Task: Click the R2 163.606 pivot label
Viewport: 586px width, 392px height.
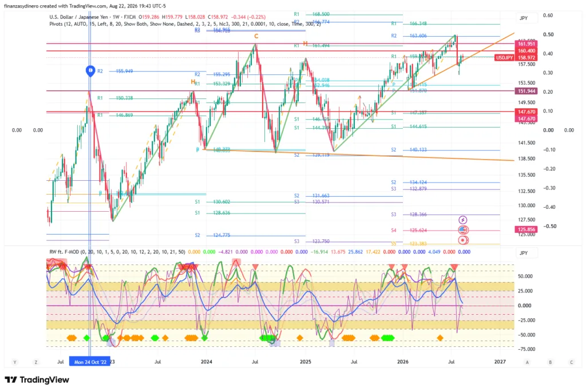Action: (x=409, y=36)
